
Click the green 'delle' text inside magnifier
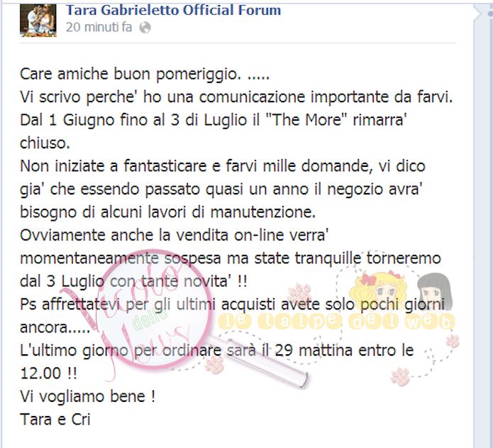pos(150,318)
